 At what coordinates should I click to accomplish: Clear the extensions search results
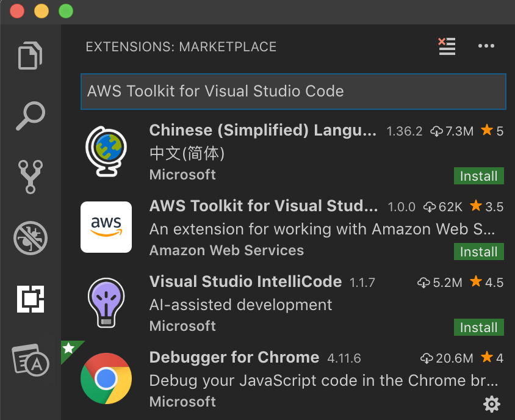click(x=447, y=46)
